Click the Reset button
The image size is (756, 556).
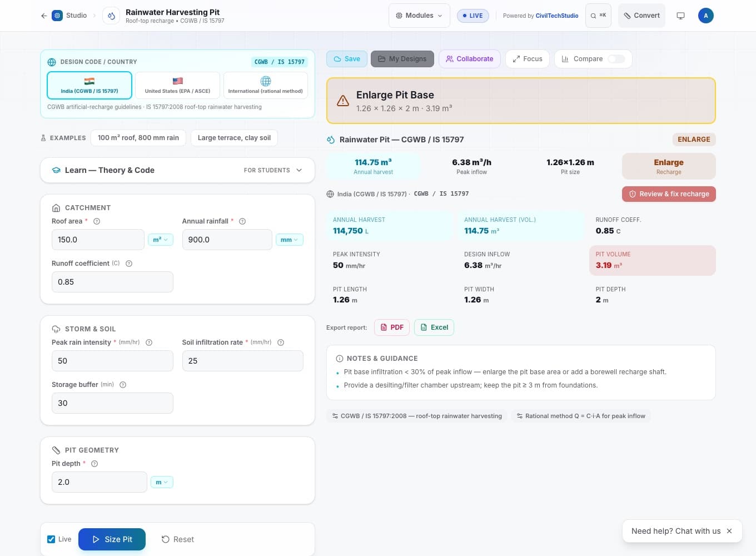click(177, 539)
